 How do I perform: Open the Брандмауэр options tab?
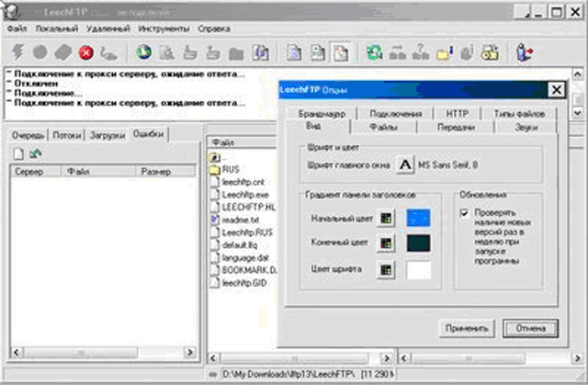(322, 114)
